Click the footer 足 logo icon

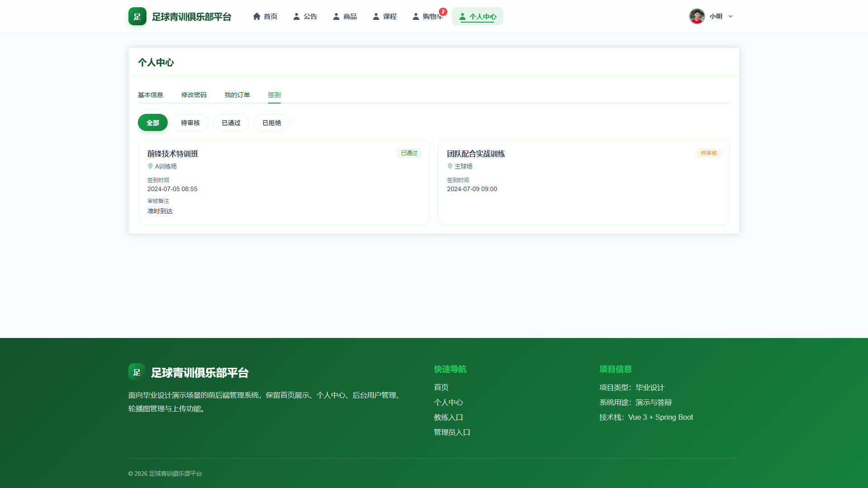coord(137,372)
